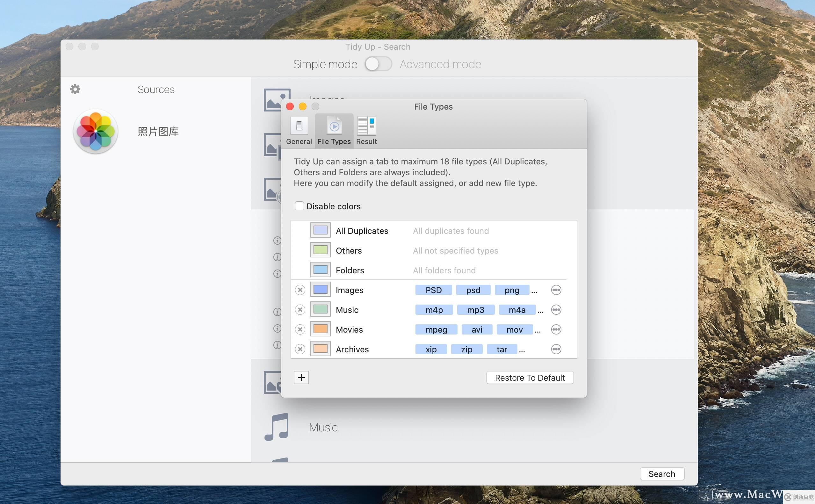The image size is (815, 504).
Task: Click the Search button
Action: coord(662,473)
